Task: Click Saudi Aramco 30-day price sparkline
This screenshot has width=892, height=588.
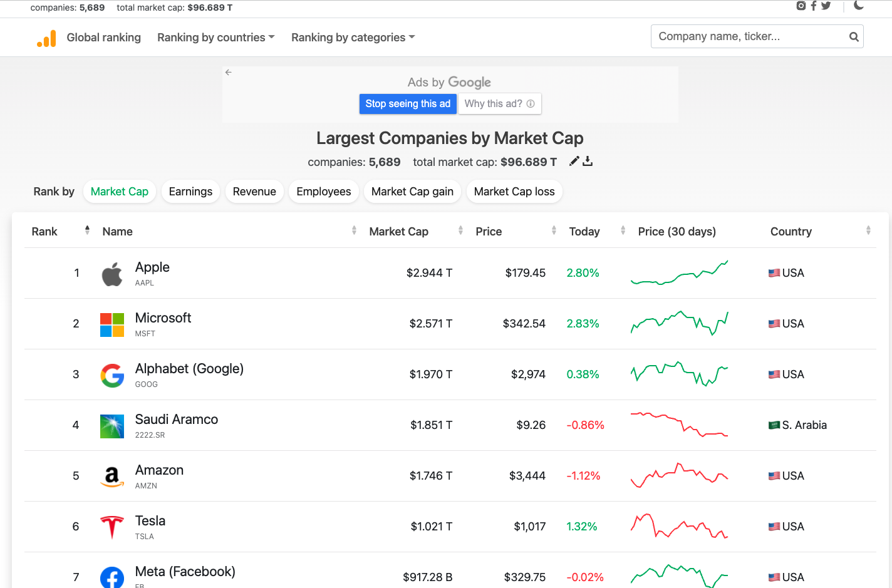Action: coord(679,425)
